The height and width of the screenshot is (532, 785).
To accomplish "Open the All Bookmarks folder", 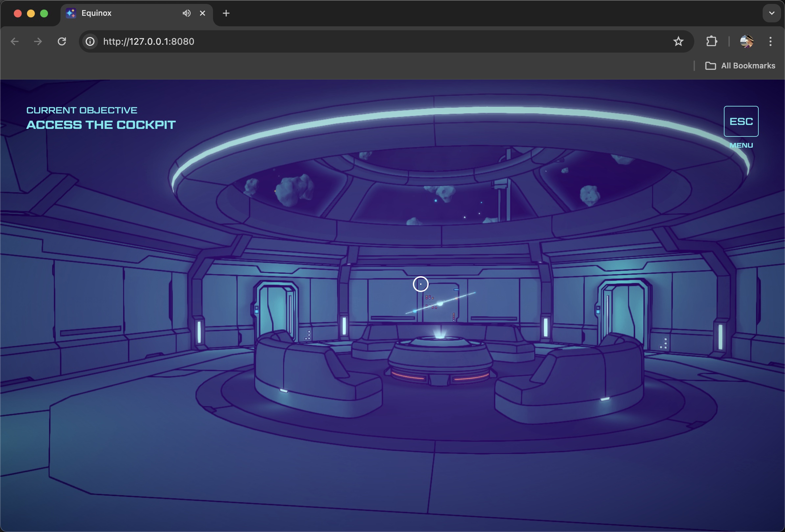I will point(740,66).
